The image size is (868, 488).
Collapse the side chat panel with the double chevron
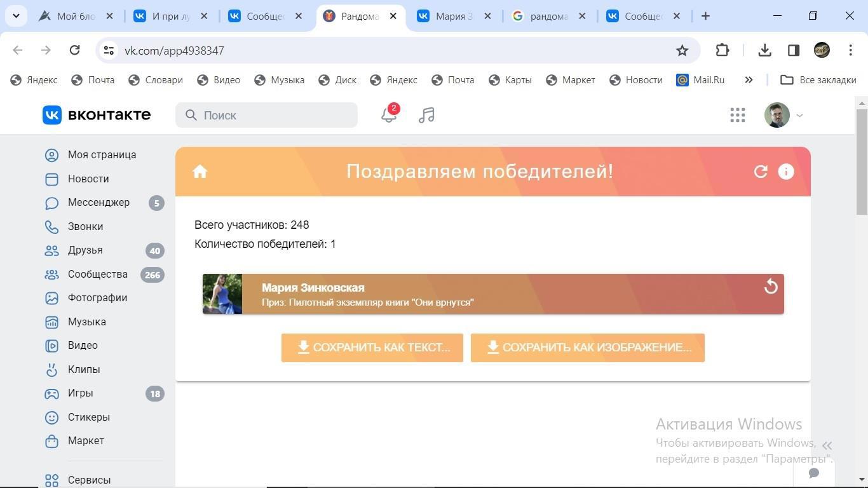click(827, 445)
